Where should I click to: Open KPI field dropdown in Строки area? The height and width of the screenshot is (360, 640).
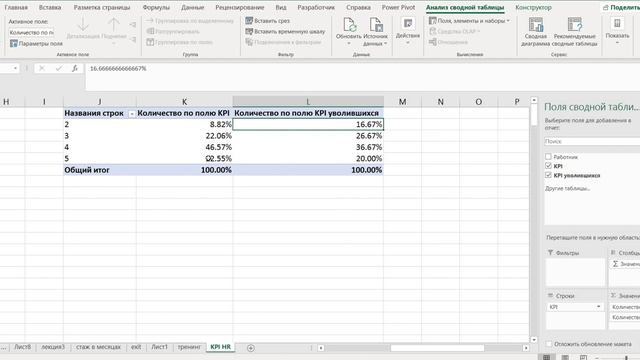pos(598,307)
